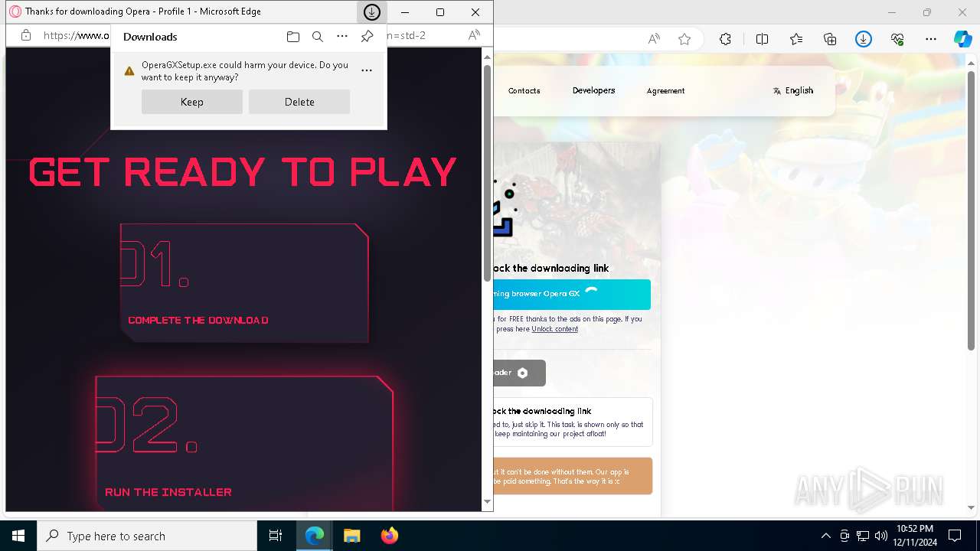Click down arrow of Opera page scrollbar
The width and height of the screenshot is (980, 551).
[487, 502]
